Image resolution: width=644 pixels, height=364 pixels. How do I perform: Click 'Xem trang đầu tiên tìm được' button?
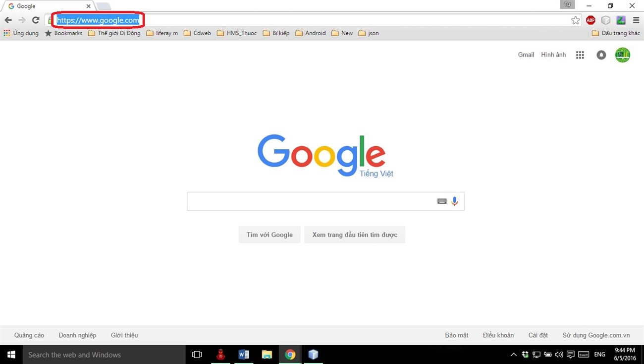click(x=355, y=235)
